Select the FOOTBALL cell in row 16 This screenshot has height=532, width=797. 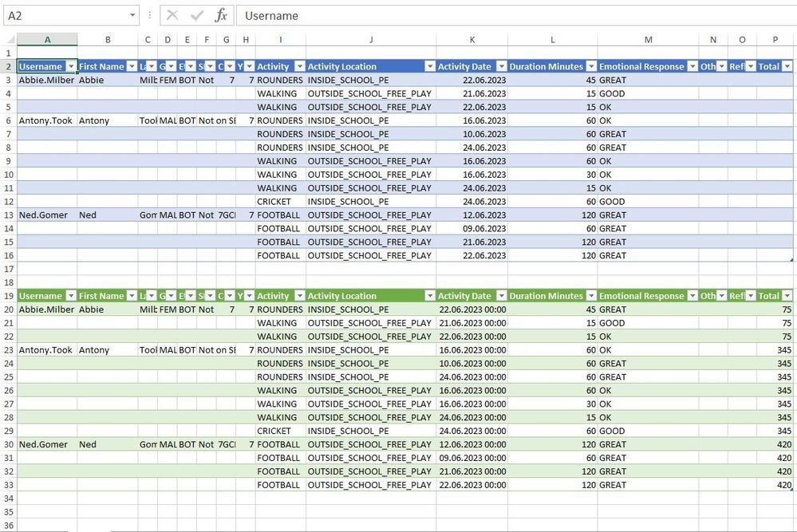point(281,255)
